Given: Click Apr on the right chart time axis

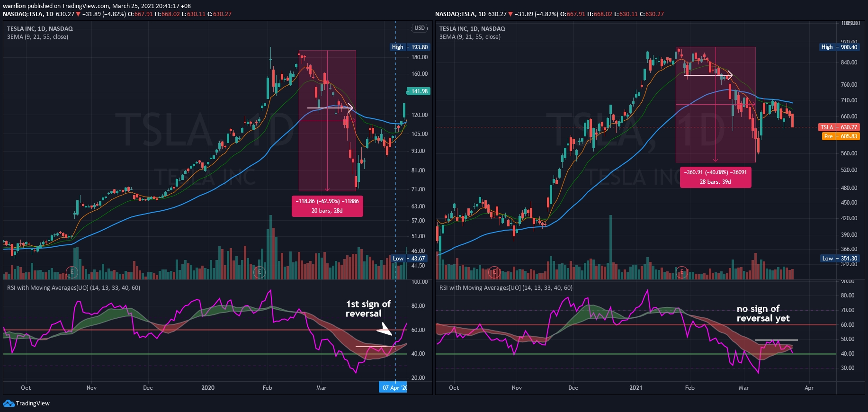Looking at the screenshot, I should [809, 388].
